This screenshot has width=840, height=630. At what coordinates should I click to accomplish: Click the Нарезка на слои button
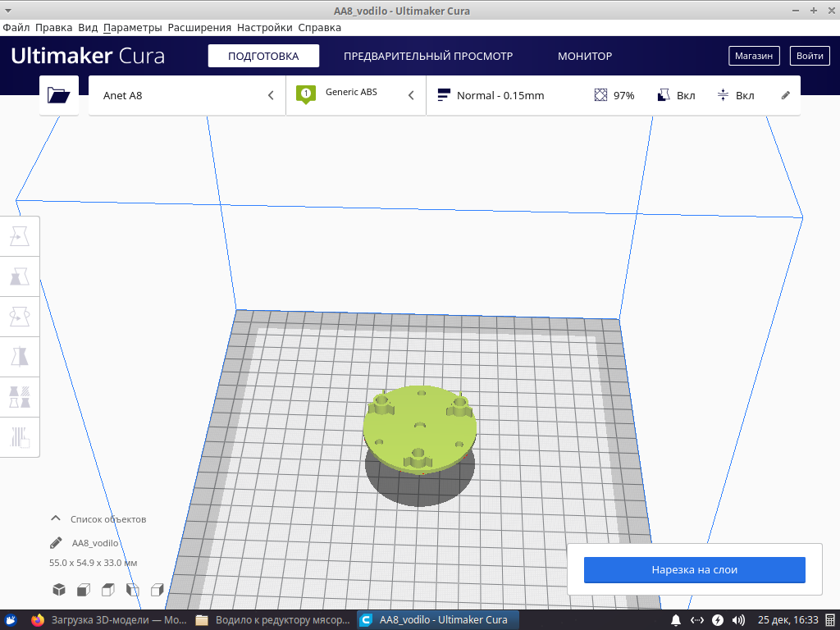694,570
